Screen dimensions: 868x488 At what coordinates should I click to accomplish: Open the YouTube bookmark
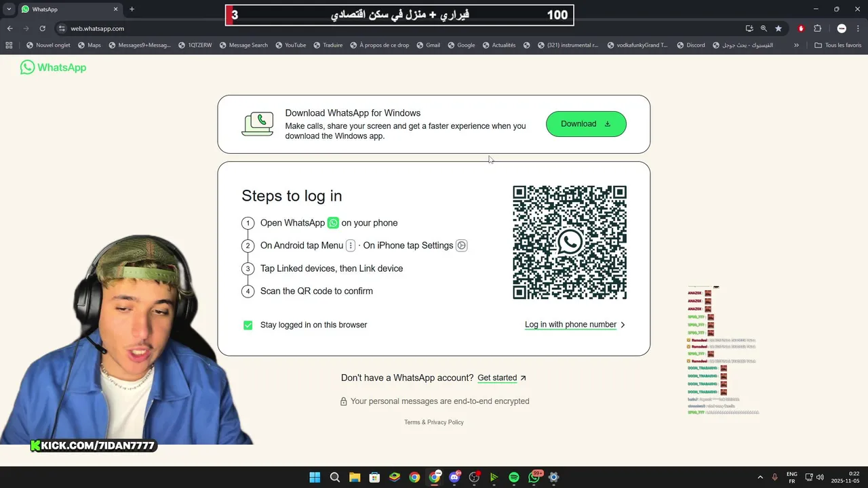(290, 45)
